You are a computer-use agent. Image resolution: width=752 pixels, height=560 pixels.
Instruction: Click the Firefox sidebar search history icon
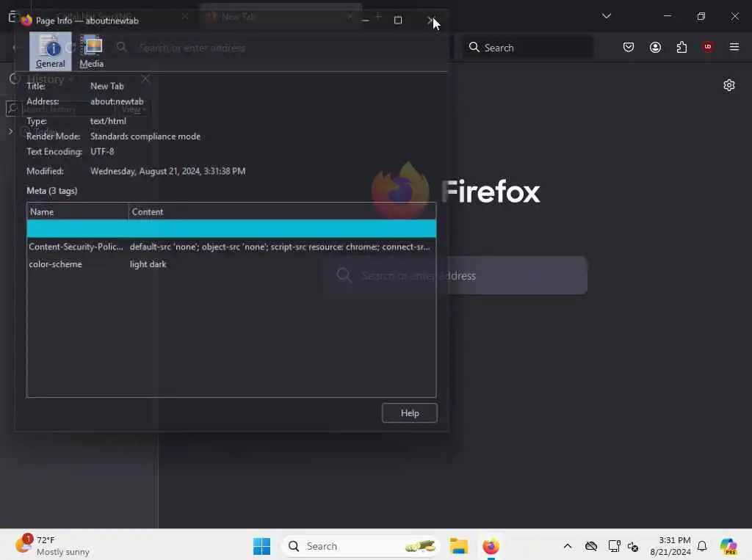tap(12, 109)
